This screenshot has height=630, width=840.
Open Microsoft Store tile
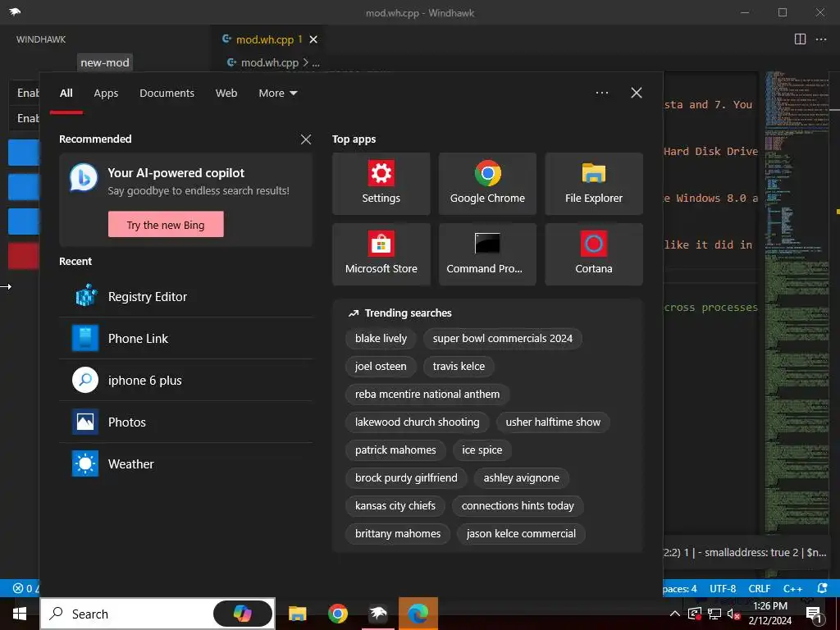381,254
